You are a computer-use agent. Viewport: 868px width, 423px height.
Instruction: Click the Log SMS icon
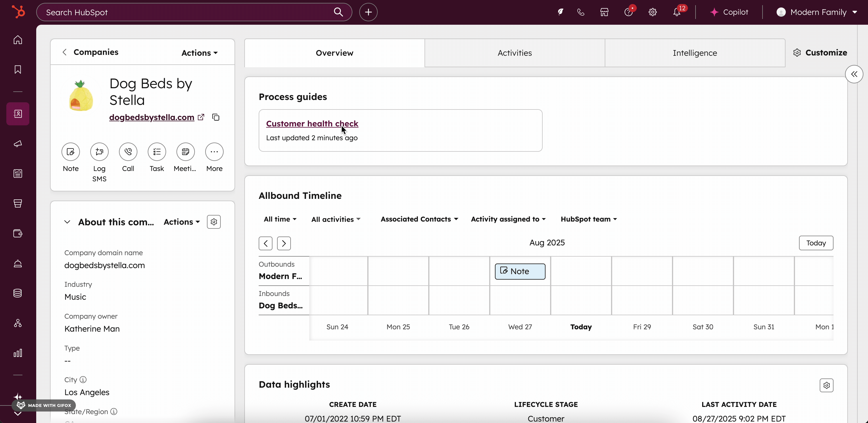point(99,152)
